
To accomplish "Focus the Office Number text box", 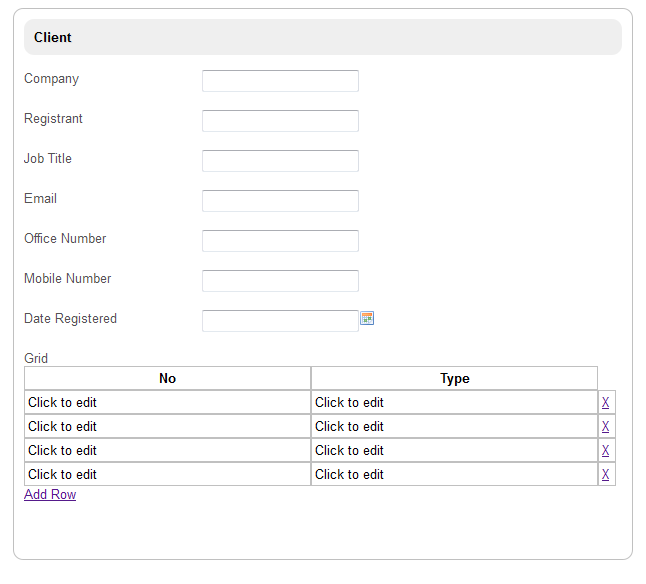I will pyautogui.click(x=280, y=241).
